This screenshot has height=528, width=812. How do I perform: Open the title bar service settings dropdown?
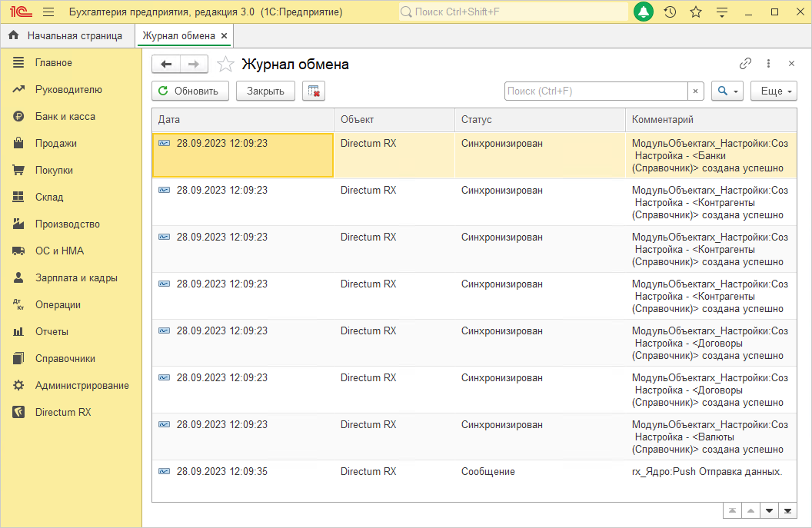721,12
